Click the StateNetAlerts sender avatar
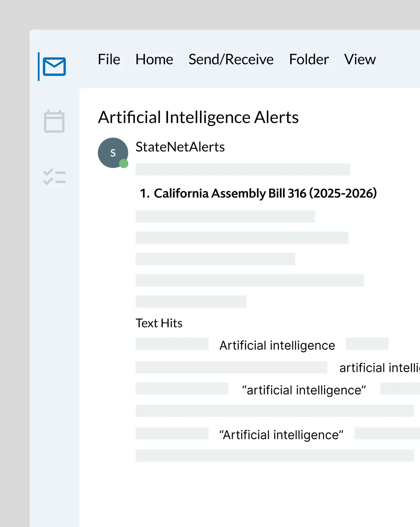 click(x=112, y=152)
